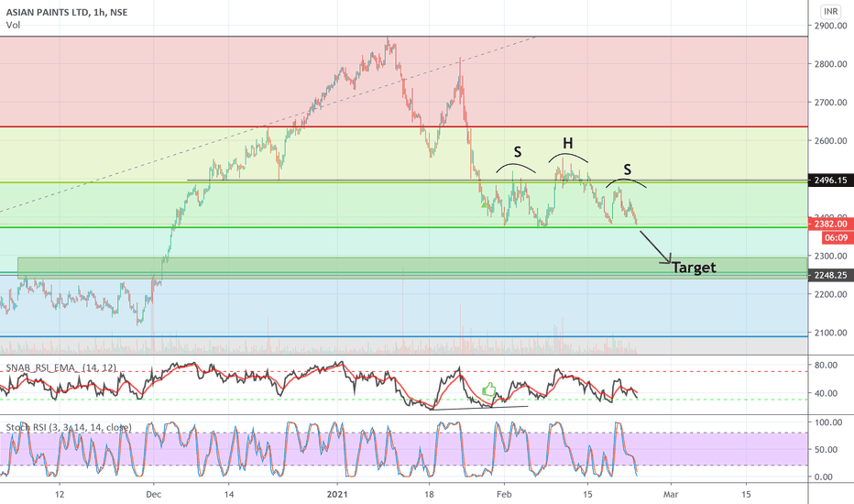Click the Mar date on time axis
This screenshot has height=504, width=854.
pos(671,494)
